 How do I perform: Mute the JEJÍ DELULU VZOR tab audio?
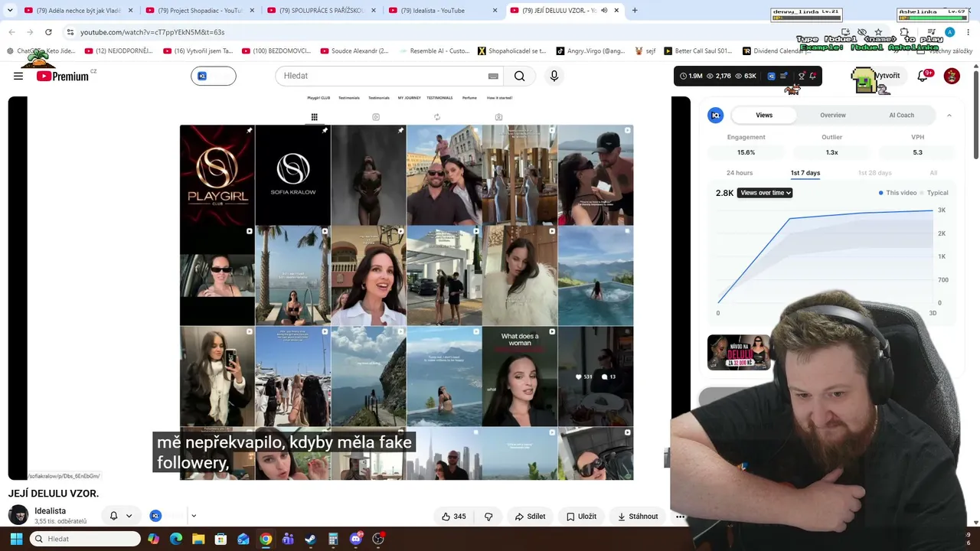point(604,11)
